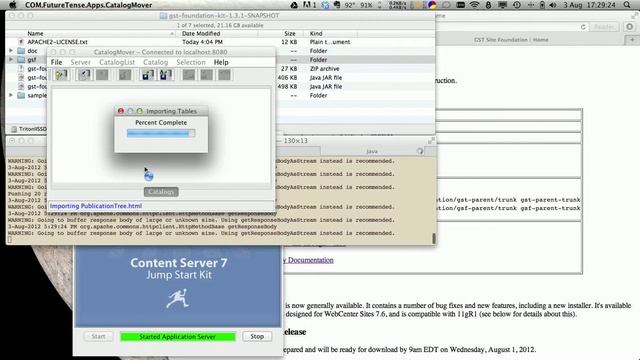
Task: Click the browser window fullscreen icon
Action: tap(635, 16)
